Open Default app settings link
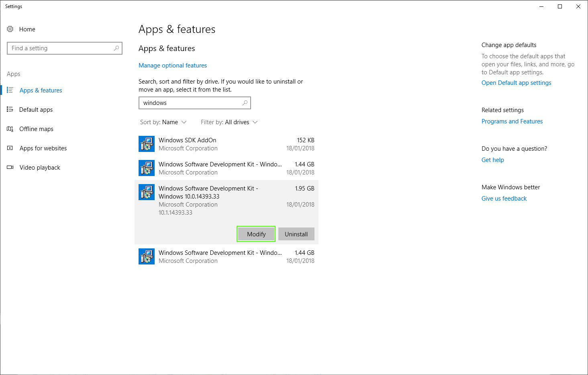Screen dimensions: 588x375 pos(516,83)
